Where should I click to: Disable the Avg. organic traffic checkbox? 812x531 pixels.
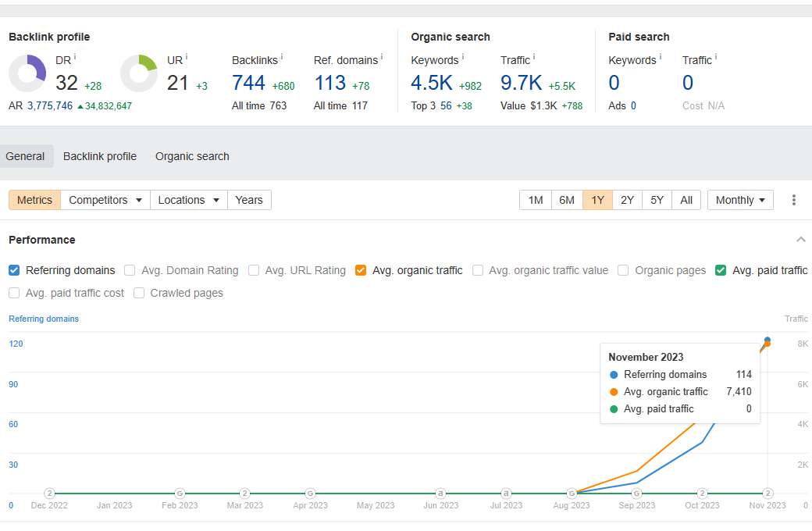pos(361,270)
